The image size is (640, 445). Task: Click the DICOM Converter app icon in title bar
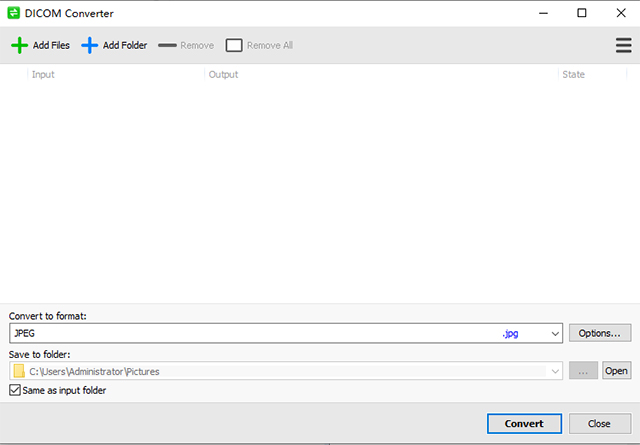point(13,13)
